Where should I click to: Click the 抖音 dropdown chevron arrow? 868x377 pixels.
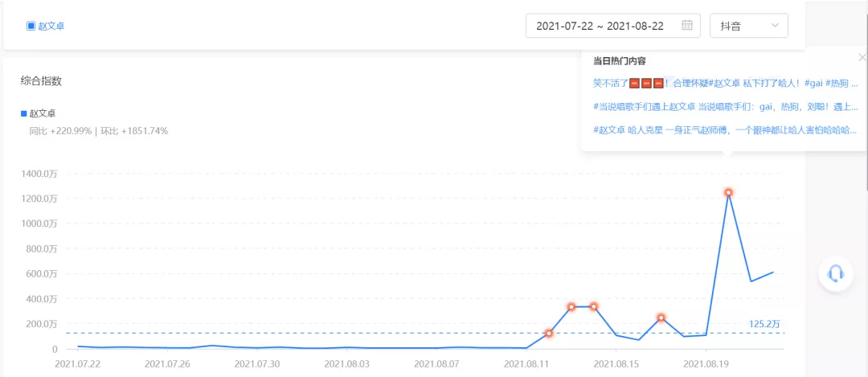[x=775, y=26]
